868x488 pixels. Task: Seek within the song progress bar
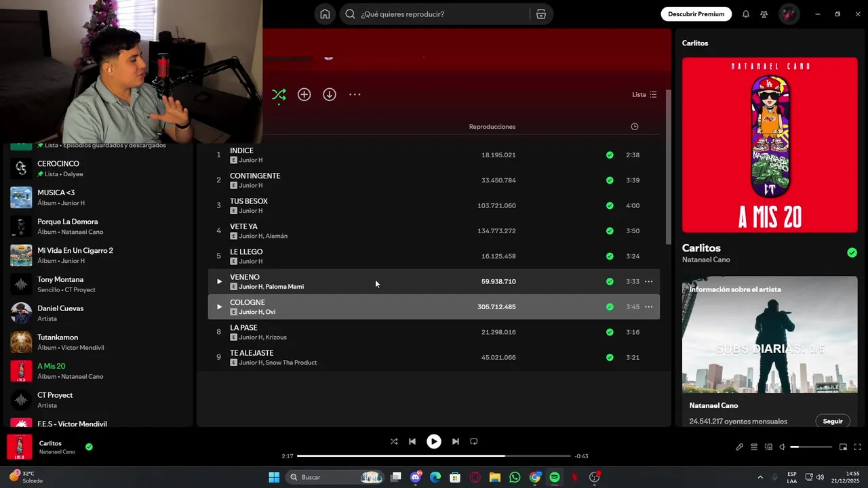pos(434,456)
